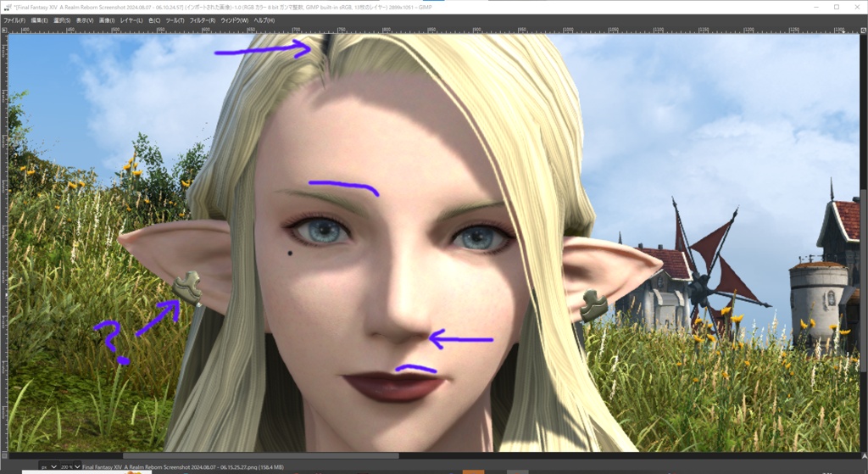
Task: Open the ツール(T) menu
Action: tap(175, 20)
